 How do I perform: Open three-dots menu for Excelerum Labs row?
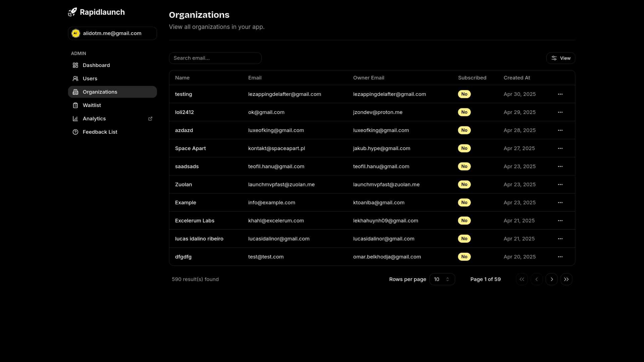coord(560,221)
